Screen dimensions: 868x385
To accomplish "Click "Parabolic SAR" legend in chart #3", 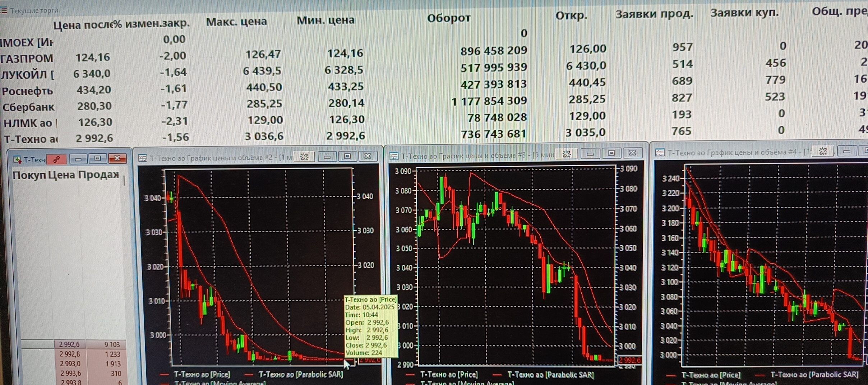I will [551, 375].
